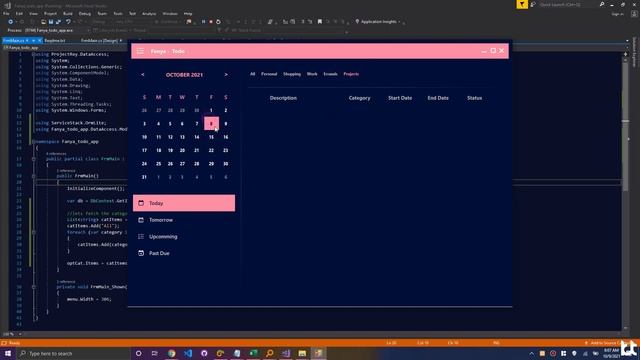Show Today's tasks in the sidebar
Screen dimensions: 640x360
click(184, 203)
